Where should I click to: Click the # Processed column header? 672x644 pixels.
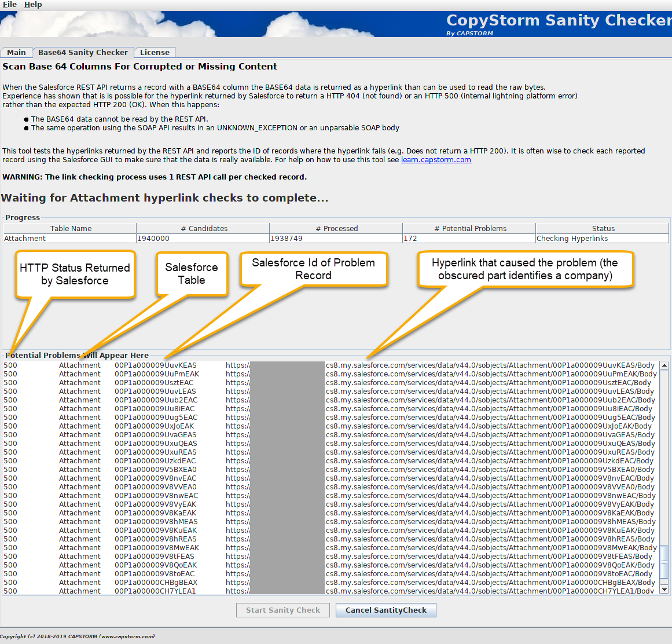(x=336, y=229)
